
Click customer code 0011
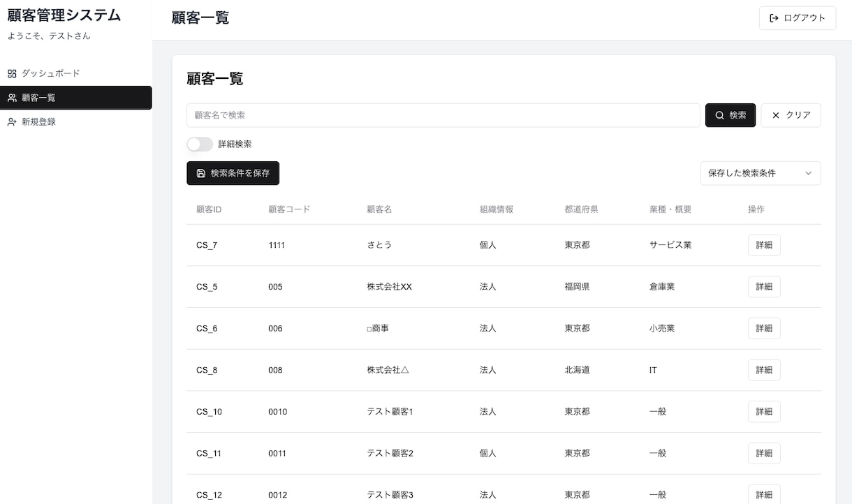[277, 453]
